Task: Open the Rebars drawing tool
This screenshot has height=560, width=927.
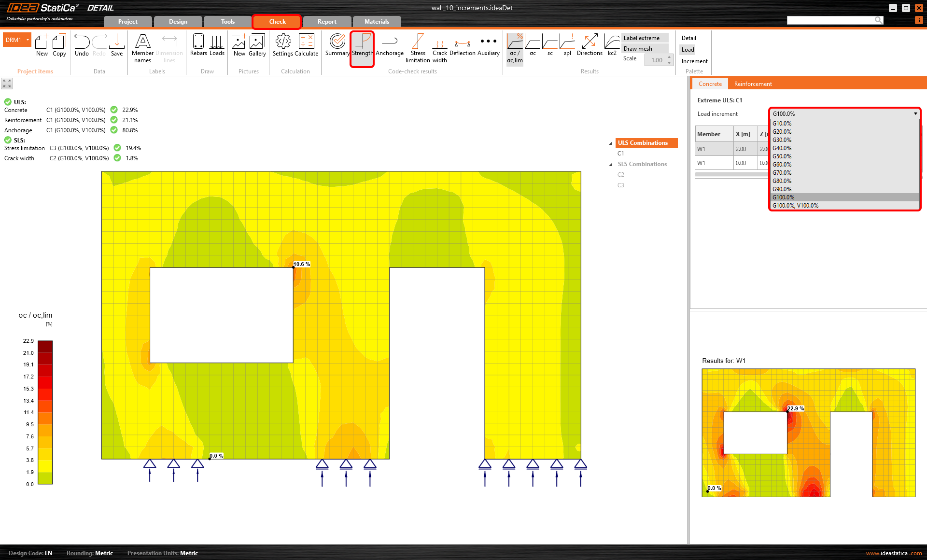Action: [x=198, y=46]
